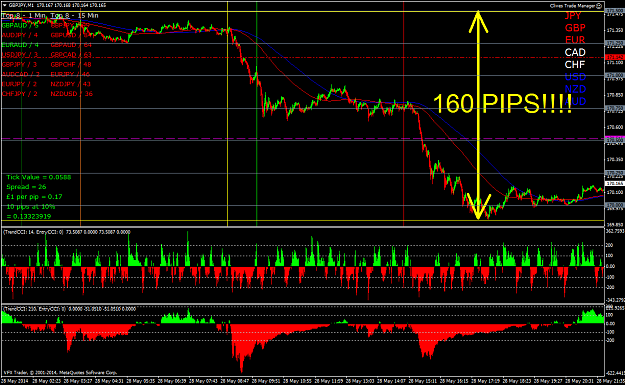The height and width of the screenshot is (385, 625).
Task: Click the CHF currency strength label
Action: [575, 65]
